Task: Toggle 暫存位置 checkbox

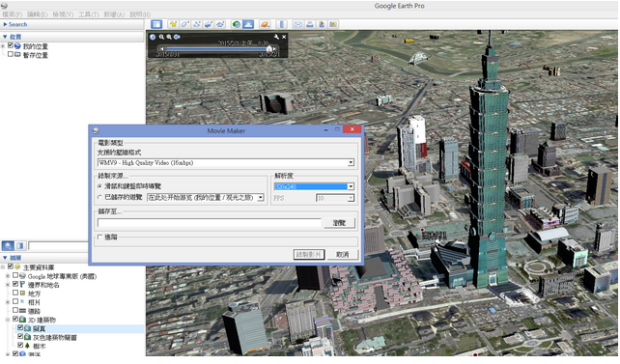Action: [11, 54]
